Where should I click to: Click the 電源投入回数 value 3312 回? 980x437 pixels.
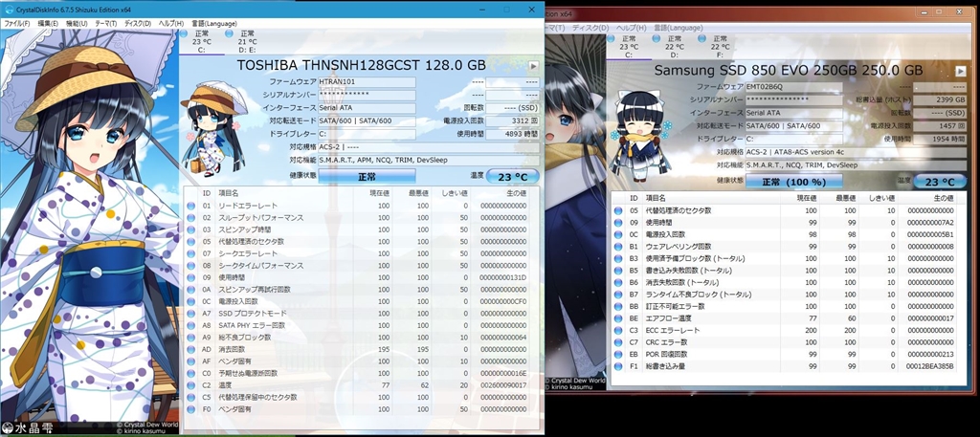coord(512,121)
